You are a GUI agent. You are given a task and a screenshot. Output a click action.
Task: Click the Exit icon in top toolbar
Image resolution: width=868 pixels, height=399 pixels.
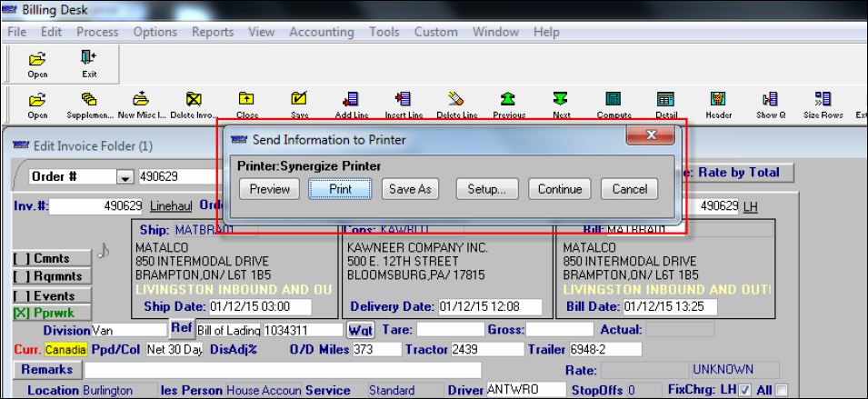tap(89, 67)
